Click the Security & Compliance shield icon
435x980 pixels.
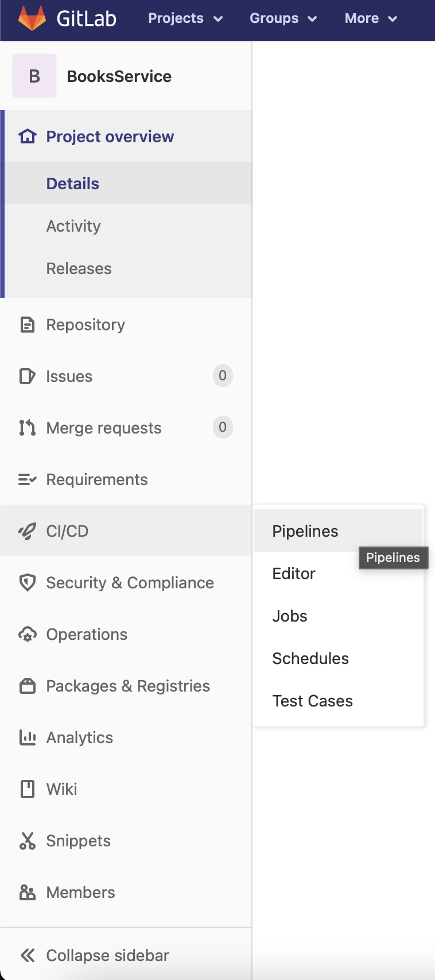(27, 583)
